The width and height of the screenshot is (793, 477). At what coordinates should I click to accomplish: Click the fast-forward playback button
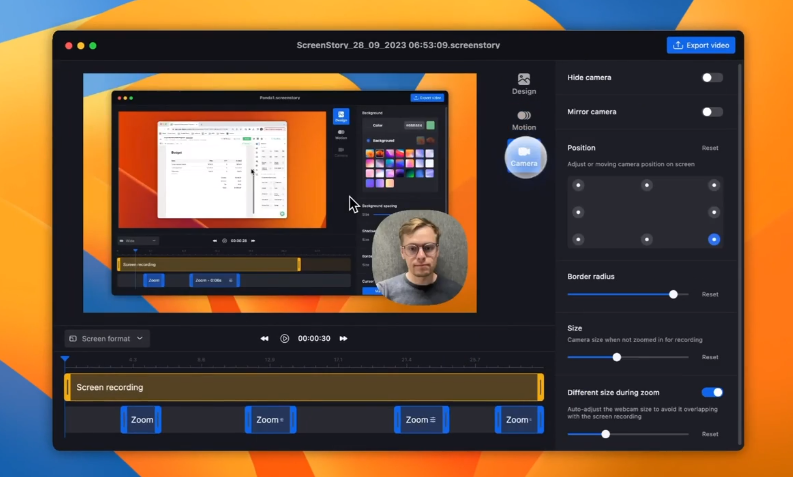[343, 338]
